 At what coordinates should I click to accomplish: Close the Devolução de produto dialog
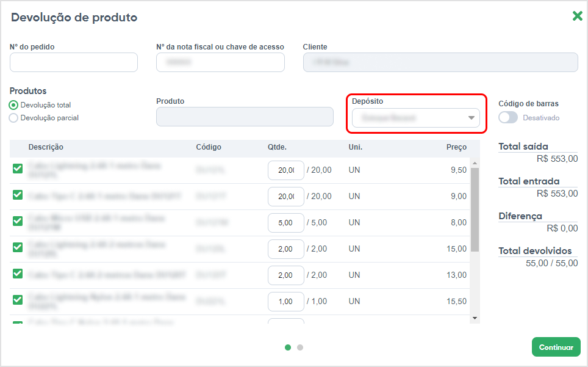[578, 16]
